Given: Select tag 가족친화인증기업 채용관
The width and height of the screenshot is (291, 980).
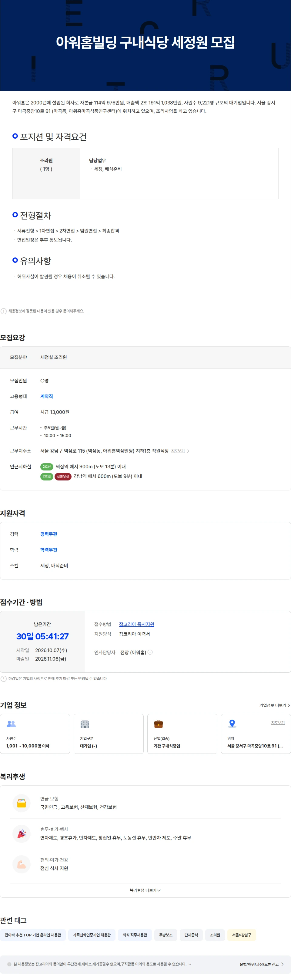Looking at the screenshot, I should [x=92, y=935].
